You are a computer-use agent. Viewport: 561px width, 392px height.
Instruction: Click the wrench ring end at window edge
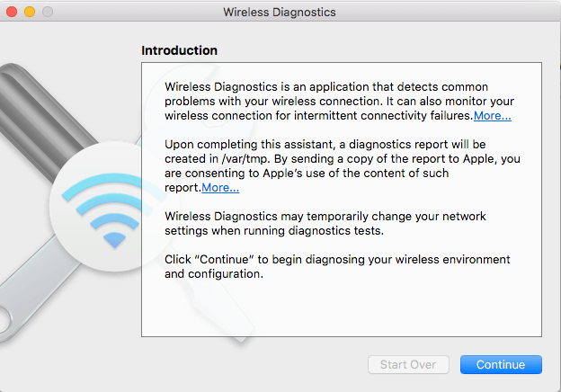point(4,322)
